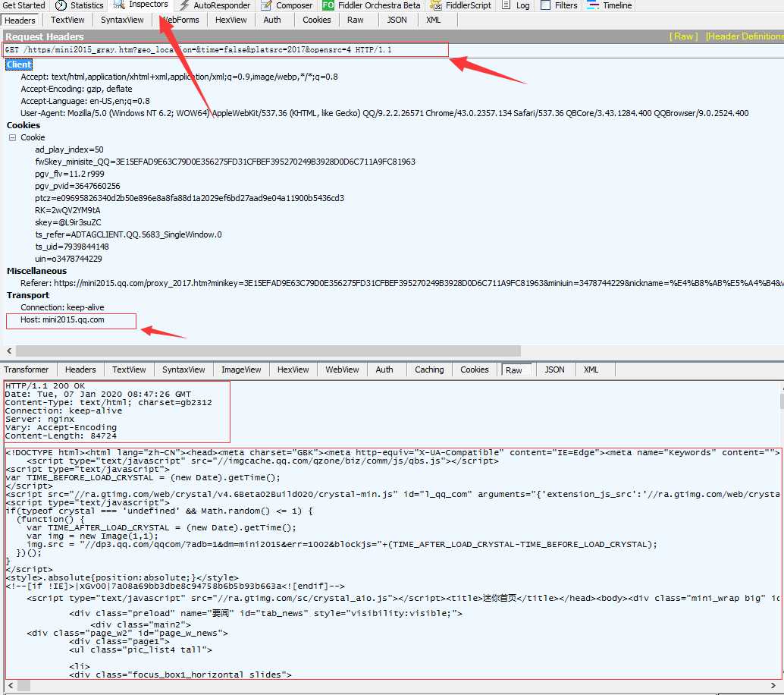Select the uin=o3478744229 cookie

click(x=68, y=259)
